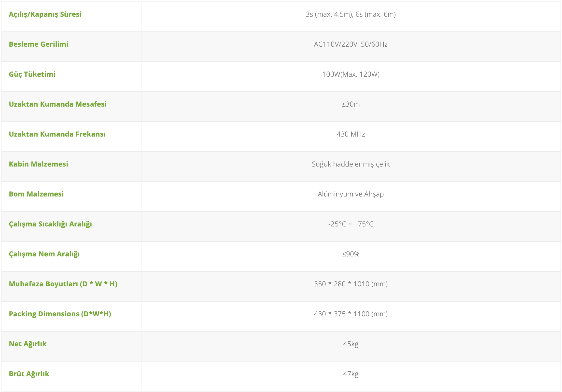Screen dimensions: 562x392
Task: Select the Besleme Gerilimi row header
Action: pos(39,44)
